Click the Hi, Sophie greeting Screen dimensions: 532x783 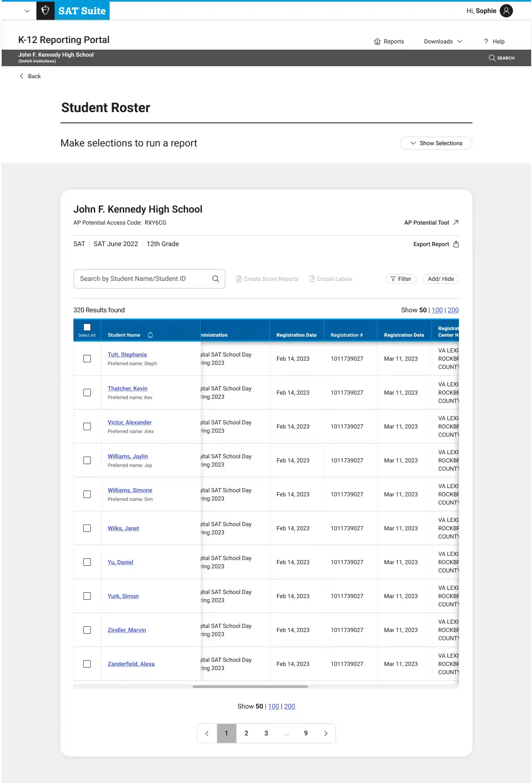481,11
